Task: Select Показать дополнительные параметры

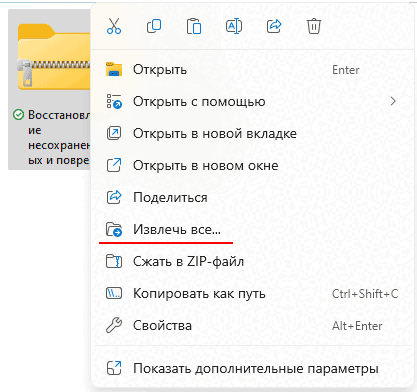Action: tap(252, 368)
